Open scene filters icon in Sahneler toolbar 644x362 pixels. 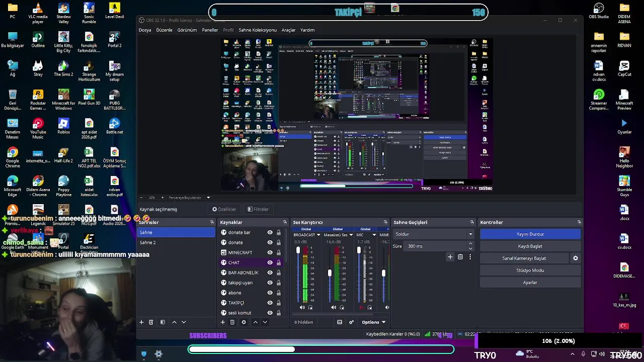pyautogui.click(x=163, y=322)
